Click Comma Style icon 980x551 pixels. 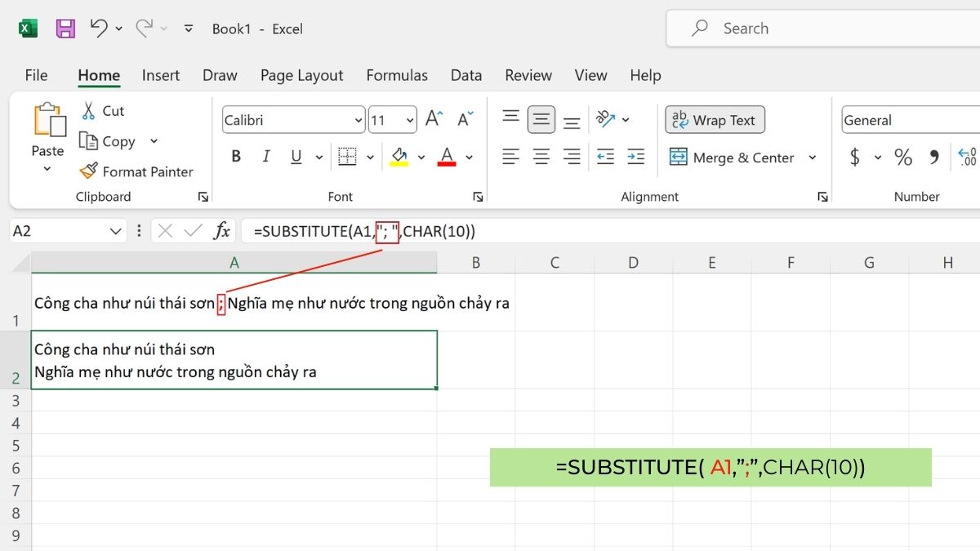pos(934,157)
